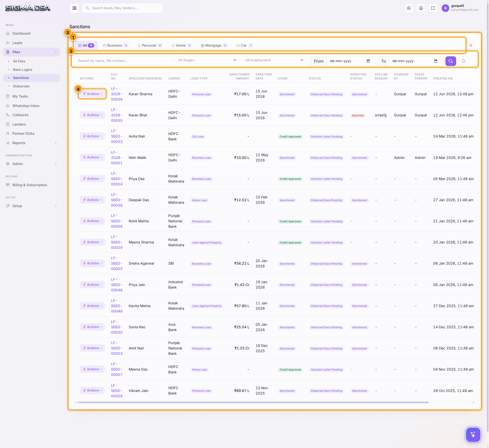Image resolution: width=489 pixels, height=448 pixels.
Task: Switch to the Business tab
Action: click(x=116, y=45)
